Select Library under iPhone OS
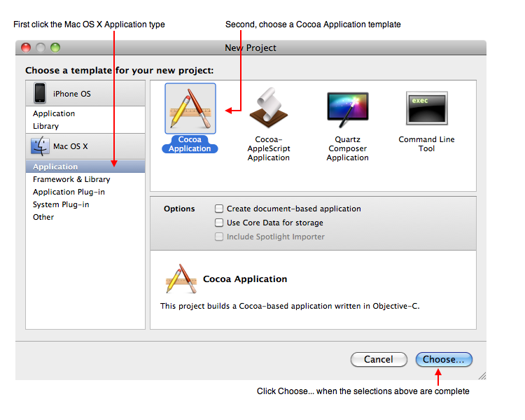 pos(46,126)
